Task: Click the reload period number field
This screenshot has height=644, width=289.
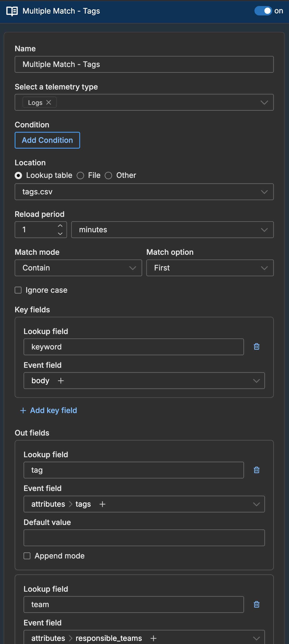Action: point(41,230)
